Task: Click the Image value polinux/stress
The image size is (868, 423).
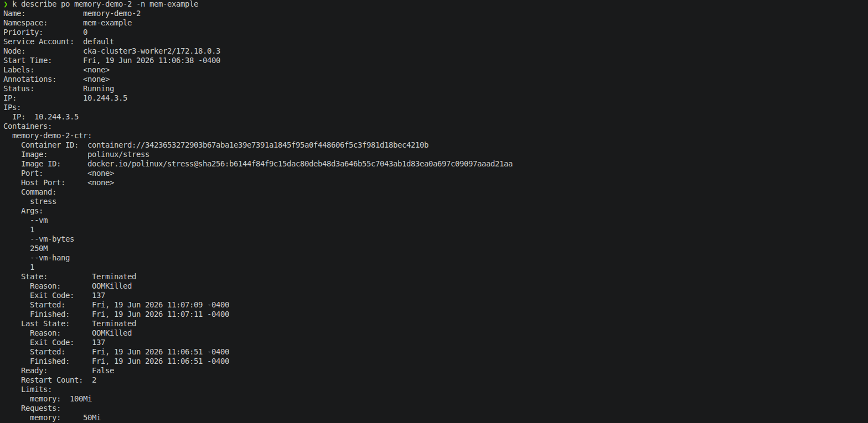Action: (118, 154)
